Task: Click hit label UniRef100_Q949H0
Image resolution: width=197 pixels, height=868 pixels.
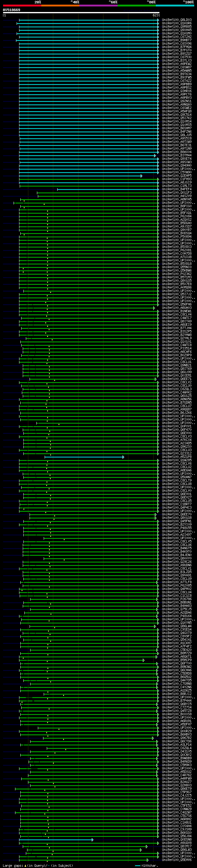Action: click(x=176, y=165)
